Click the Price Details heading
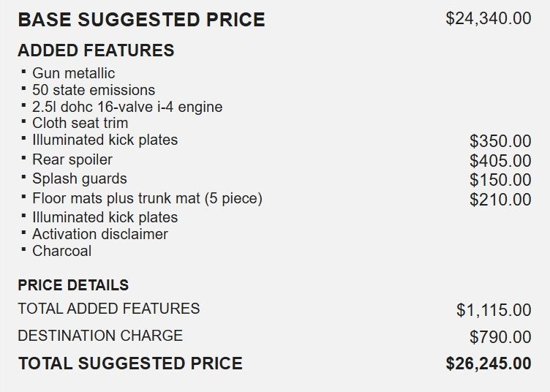Viewport: 550px width, 392px height. (73, 285)
